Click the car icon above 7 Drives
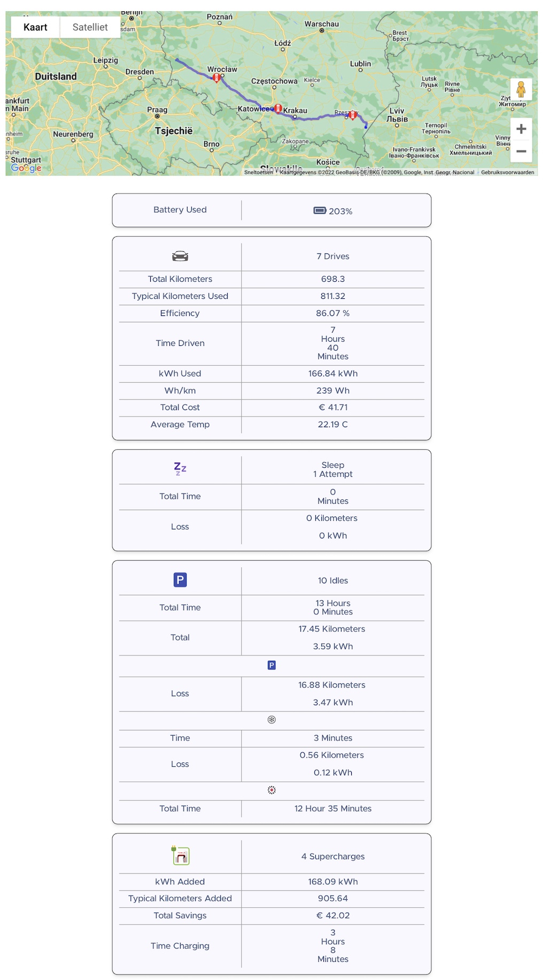 coord(180,256)
